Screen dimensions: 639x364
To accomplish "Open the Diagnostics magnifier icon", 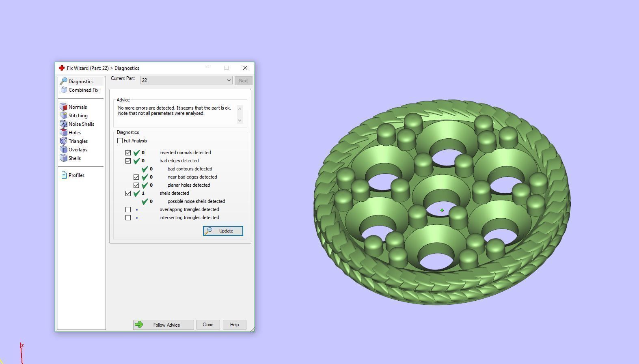I will (x=63, y=82).
